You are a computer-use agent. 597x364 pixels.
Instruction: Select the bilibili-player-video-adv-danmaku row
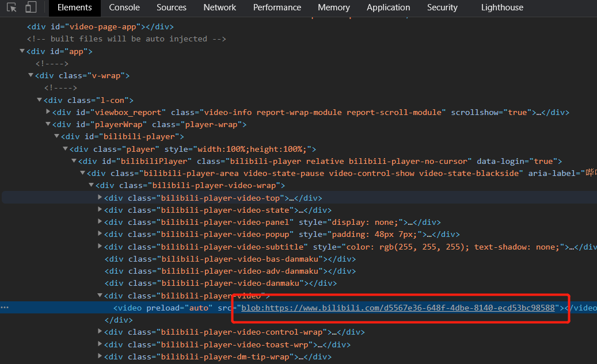[230, 271]
